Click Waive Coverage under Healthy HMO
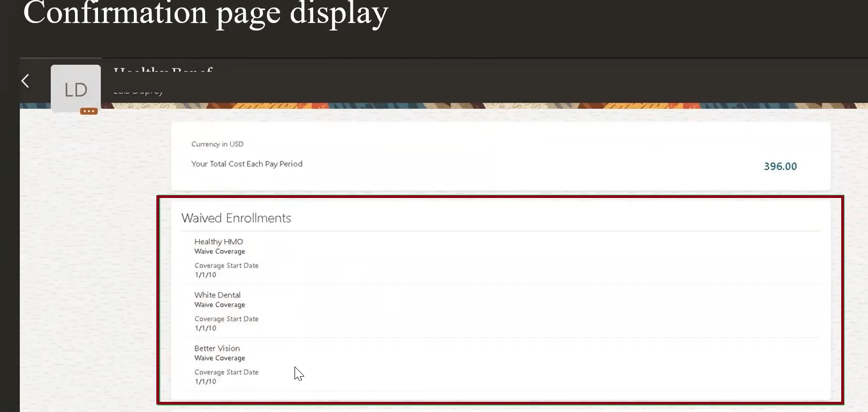This screenshot has height=412, width=868. coord(220,251)
